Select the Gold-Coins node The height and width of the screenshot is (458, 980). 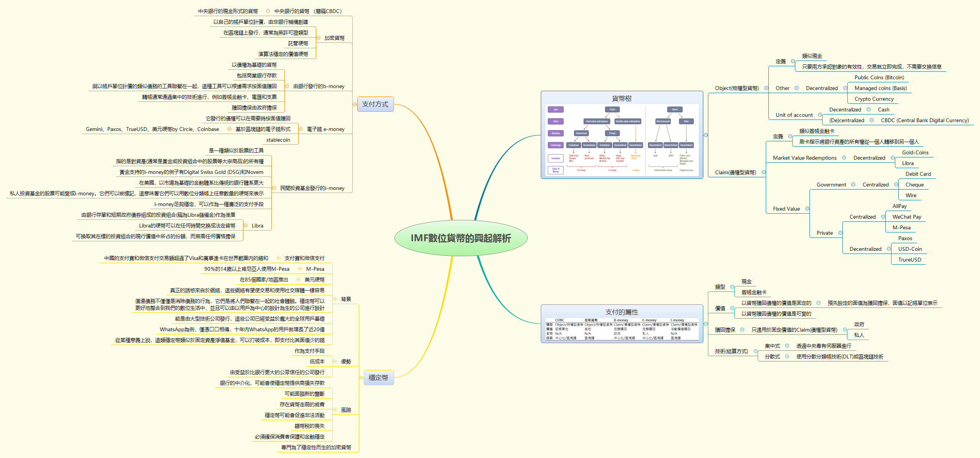(x=916, y=152)
